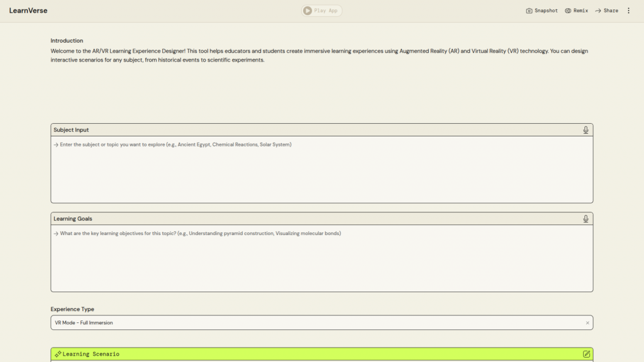Click the Remix icon in header

tap(568, 11)
